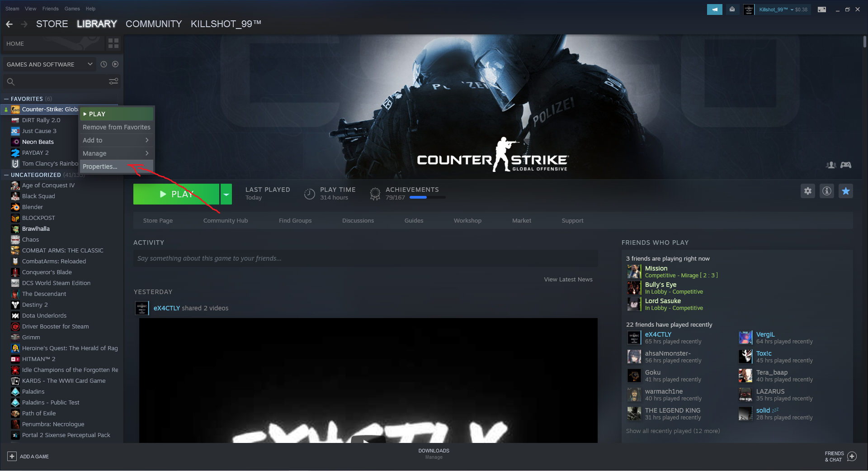
Task: Open the Steam menu
Action: 12,9
